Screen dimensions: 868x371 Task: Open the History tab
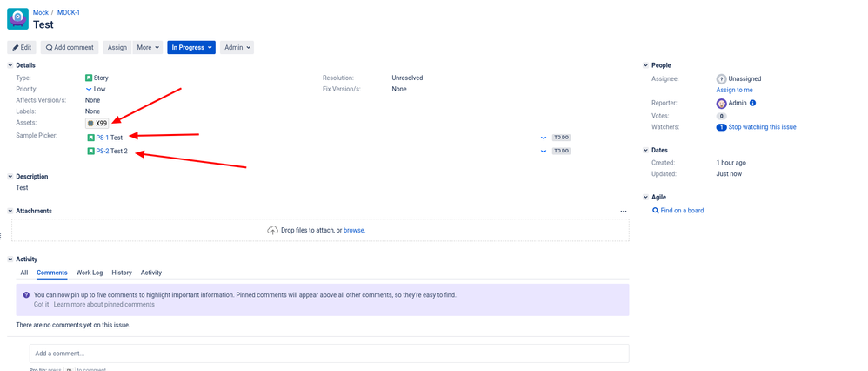122,273
